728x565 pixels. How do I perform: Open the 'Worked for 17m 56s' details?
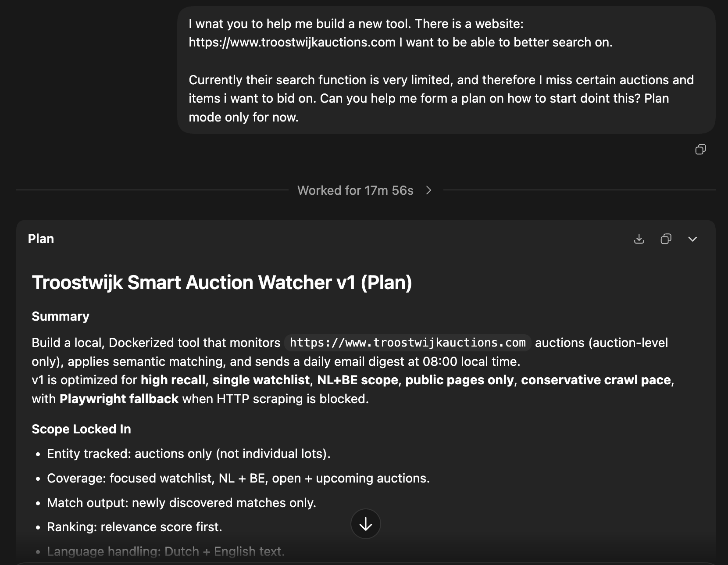pyautogui.click(x=355, y=190)
